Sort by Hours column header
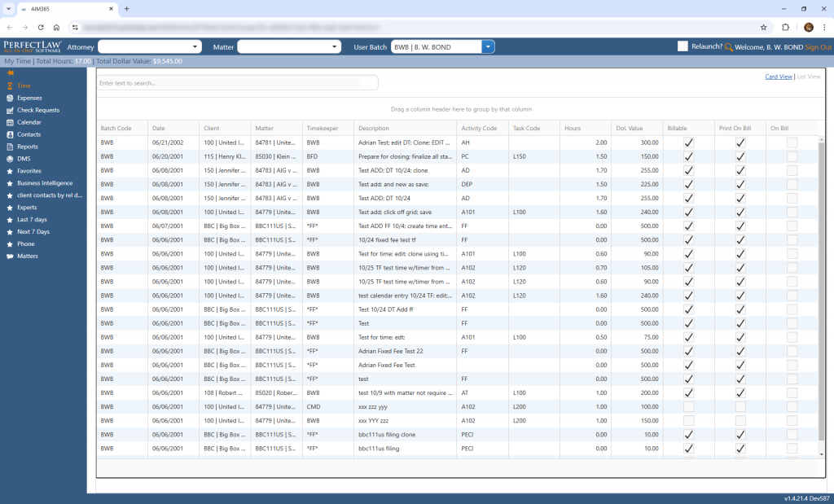 point(573,128)
